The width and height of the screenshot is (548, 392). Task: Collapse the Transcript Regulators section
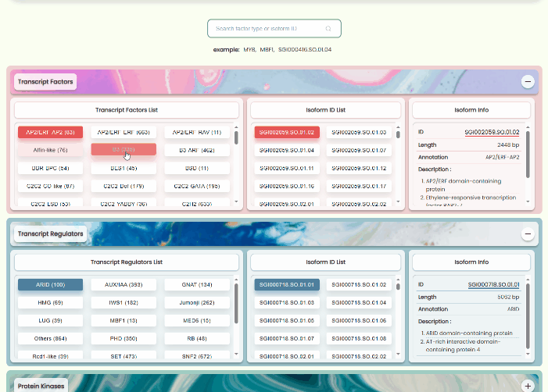point(528,234)
